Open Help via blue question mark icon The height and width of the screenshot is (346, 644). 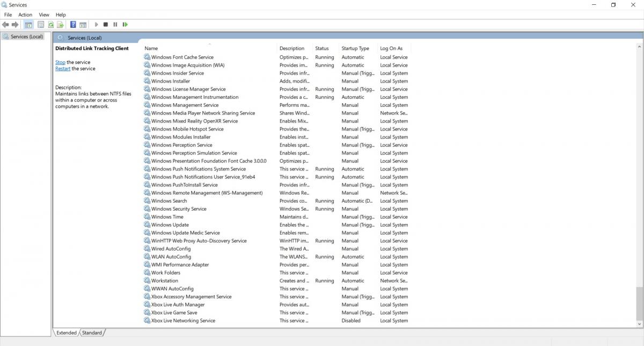click(x=73, y=25)
